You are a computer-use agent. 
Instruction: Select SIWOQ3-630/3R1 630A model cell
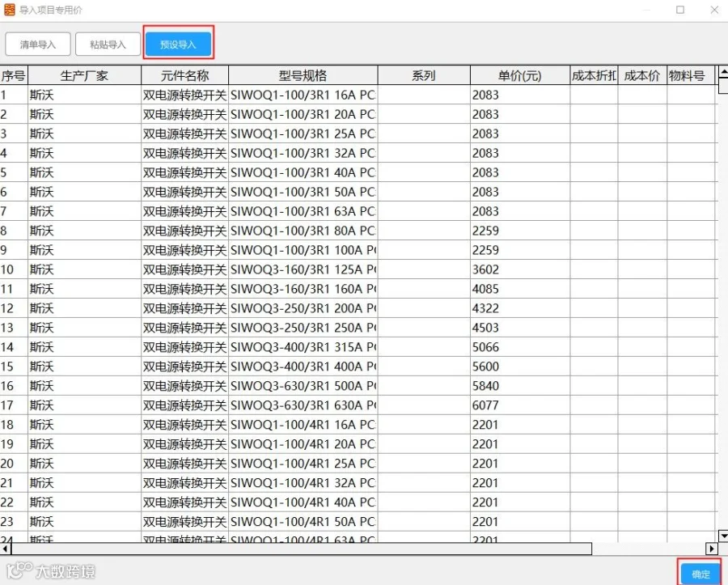coord(303,405)
